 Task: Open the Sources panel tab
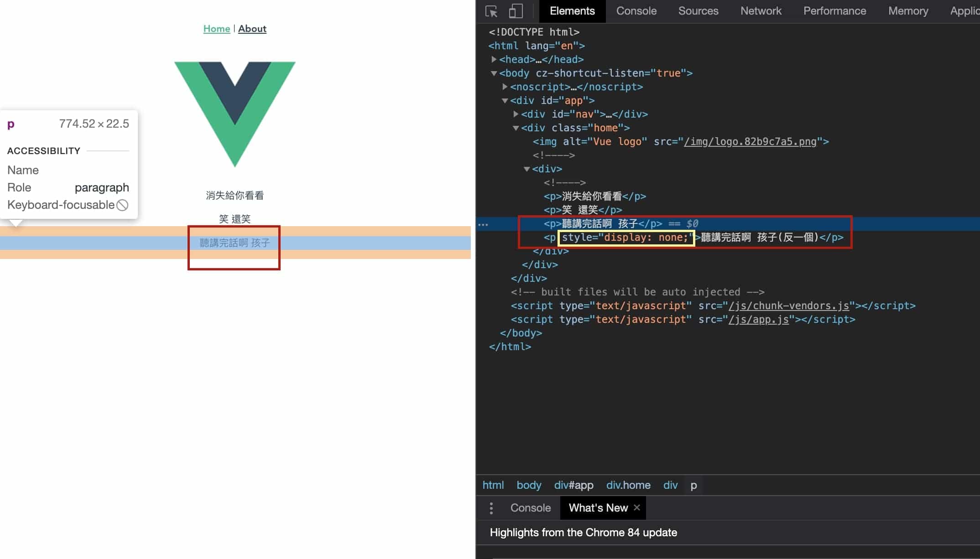coord(698,11)
